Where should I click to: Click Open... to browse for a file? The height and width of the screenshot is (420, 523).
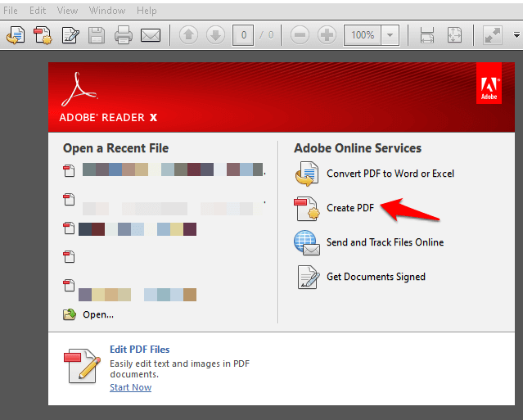pyautogui.click(x=97, y=314)
